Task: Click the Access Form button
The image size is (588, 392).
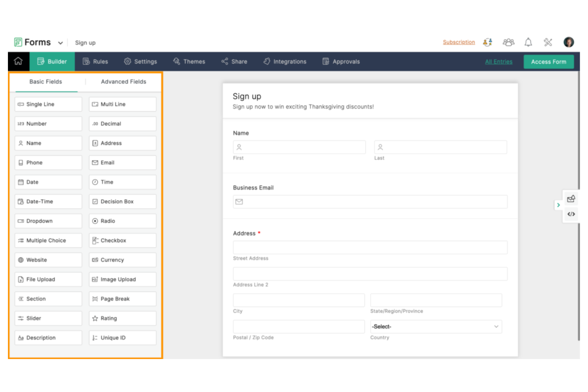Action: 549,62
